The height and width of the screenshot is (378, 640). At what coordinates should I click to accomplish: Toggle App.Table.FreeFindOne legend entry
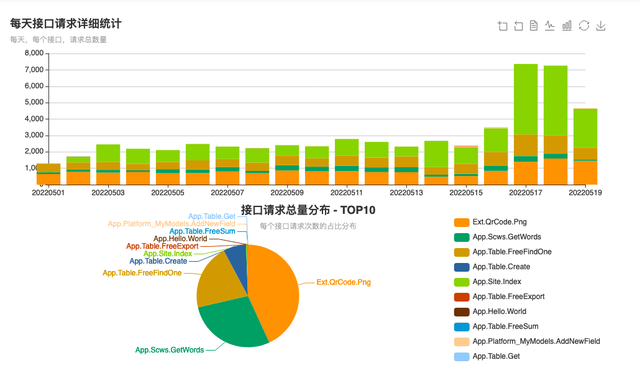tap(503, 252)
